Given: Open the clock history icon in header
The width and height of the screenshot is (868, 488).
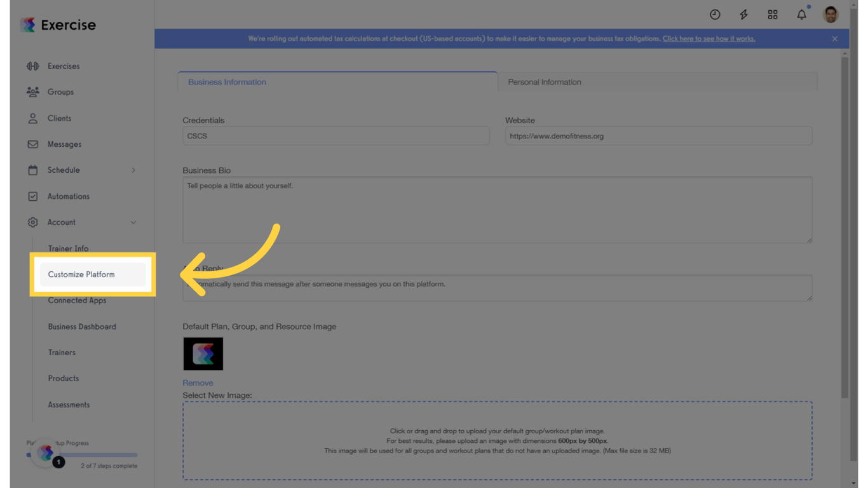Looking at the screenshot, I should [x=715, y=14].
